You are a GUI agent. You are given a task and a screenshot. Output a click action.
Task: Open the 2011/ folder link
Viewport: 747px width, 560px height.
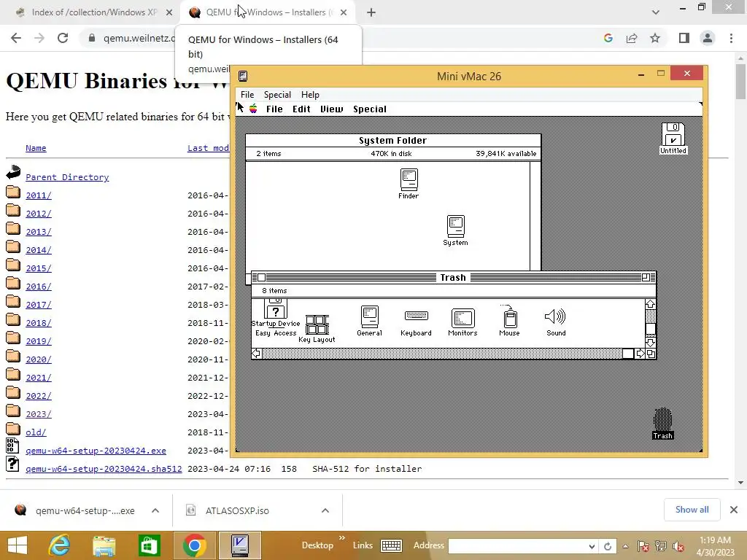point(39,195)
